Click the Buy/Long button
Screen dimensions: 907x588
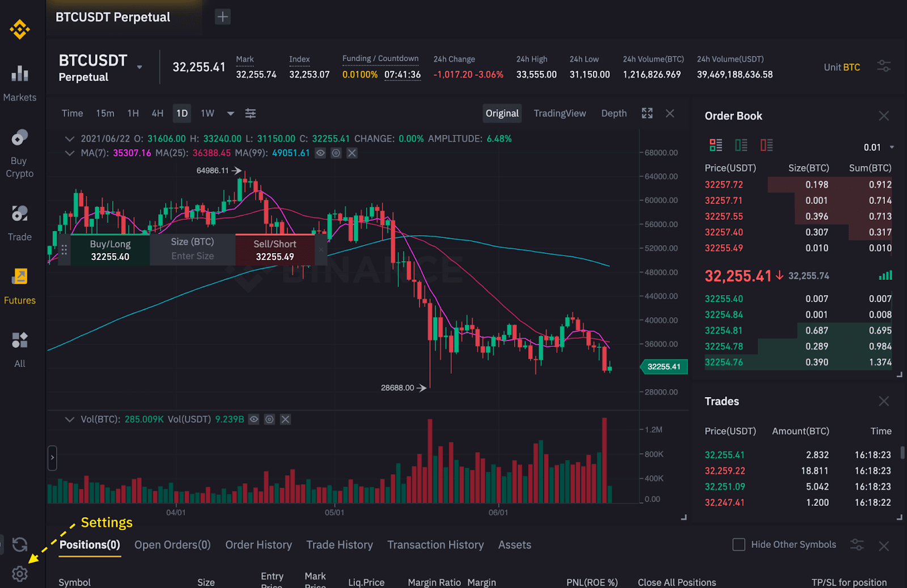[x=110, y=249]
